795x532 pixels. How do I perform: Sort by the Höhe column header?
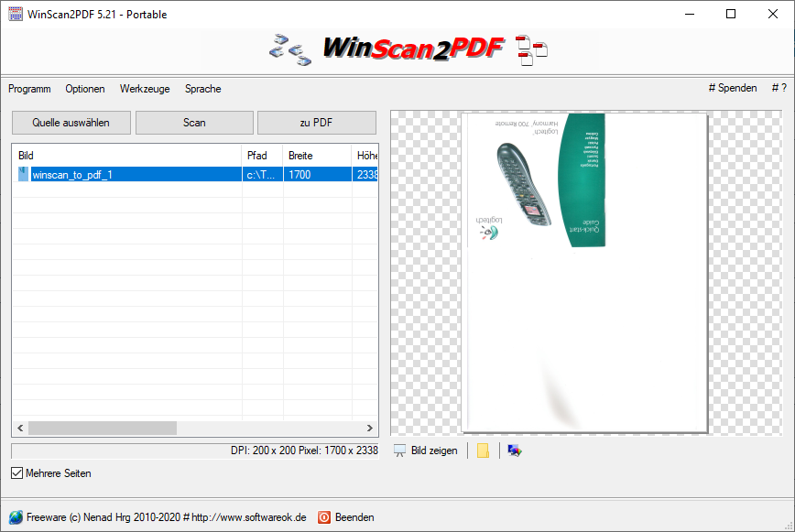(365, 156)
